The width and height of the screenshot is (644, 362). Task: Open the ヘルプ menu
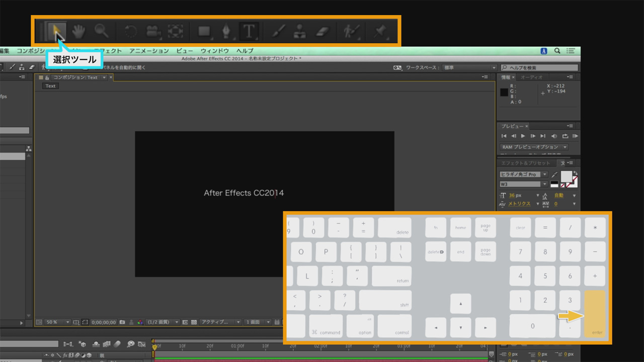(x=245, y=51)
